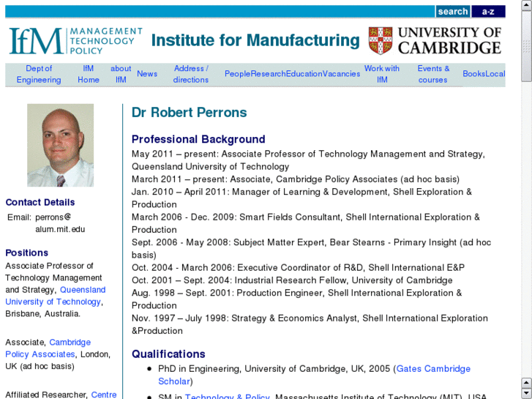Click the perrons@ alum.mit.edu email text
Image resolution: width=532 pixels, height=399 pixels.
click(x=60, y=223)
